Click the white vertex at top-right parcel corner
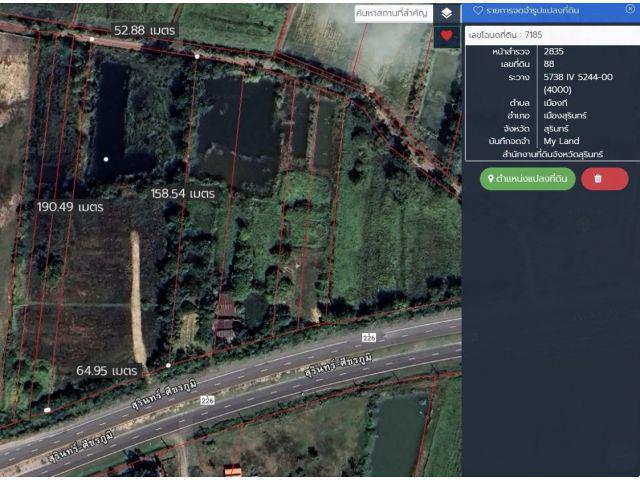Screen dimensions: 640x480 pos(197,56)
